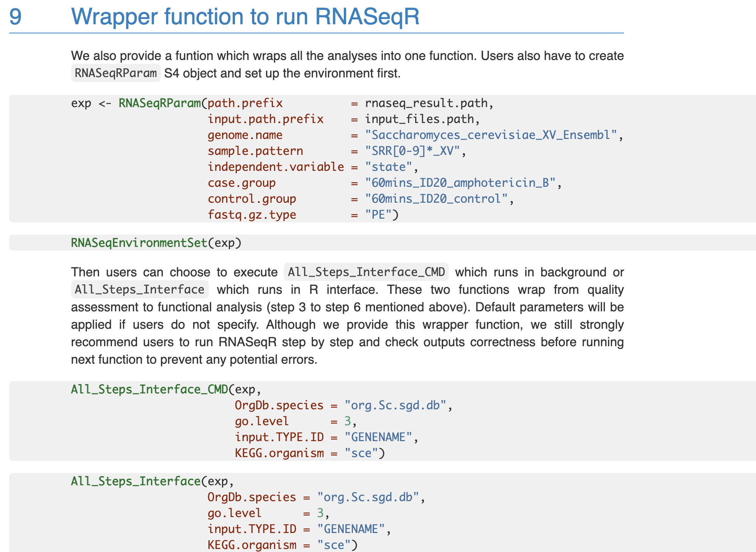Click the heading "Wrapper function to run RNASeqR"
The image size is (756, 552).
pos(245,17)
